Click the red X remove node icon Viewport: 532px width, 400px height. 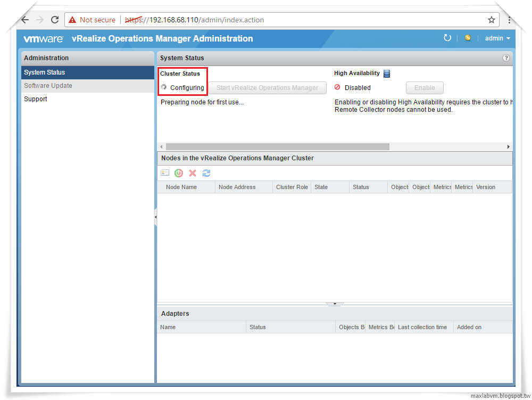193,173
